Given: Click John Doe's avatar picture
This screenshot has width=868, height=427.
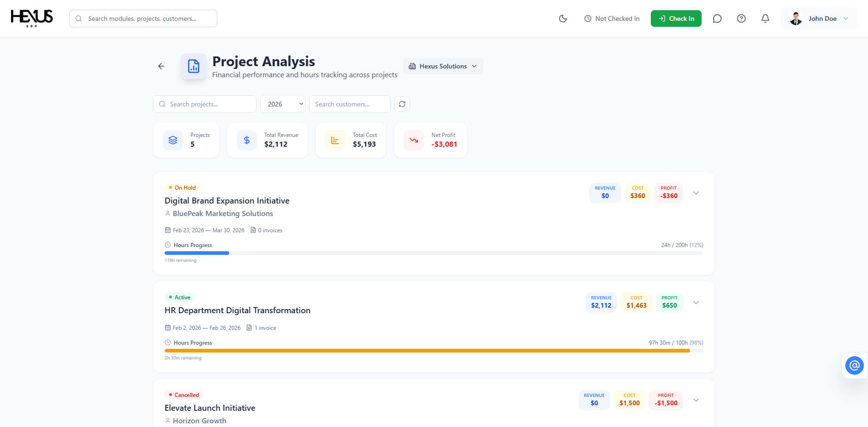Looking at the screenshot, I should click(x=796, y=19).
